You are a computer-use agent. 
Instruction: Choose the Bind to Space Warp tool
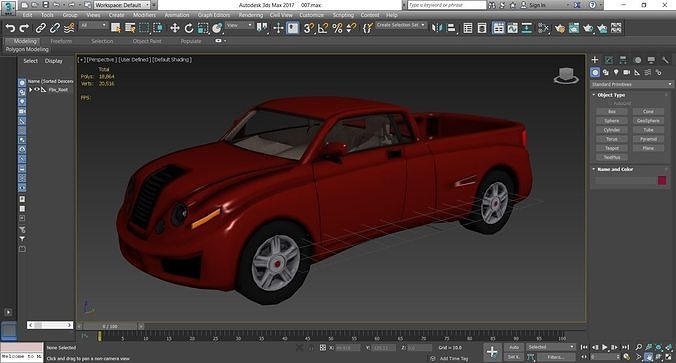(x=69, y=28)
